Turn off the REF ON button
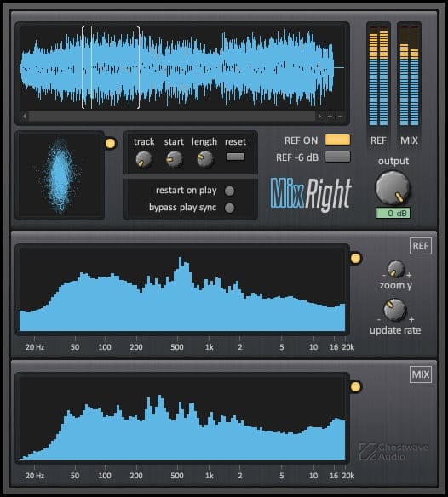Screen dimensions: 448x497 click(337, 140)
